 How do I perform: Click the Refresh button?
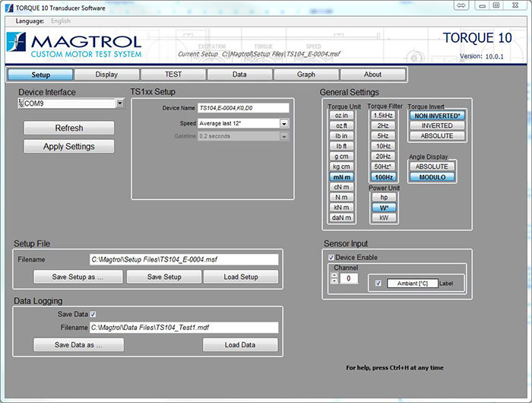click(x=69, y=128)
